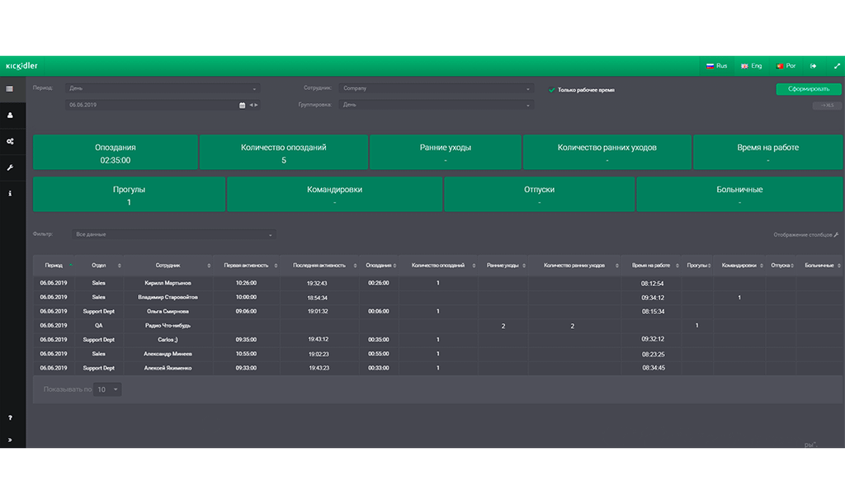Open the 'Фильтр' Все данные dropdown
Image resolution: width=845 pixels, height=504 pixels.
click(x=174, y=234)
